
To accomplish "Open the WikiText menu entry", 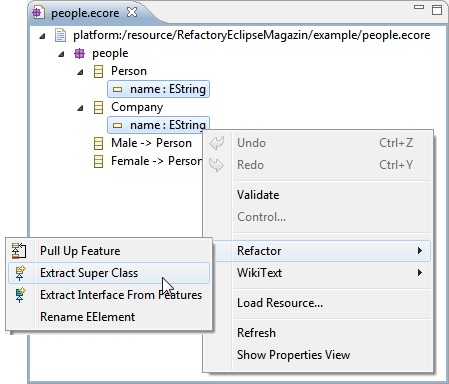I will point(318,273).
